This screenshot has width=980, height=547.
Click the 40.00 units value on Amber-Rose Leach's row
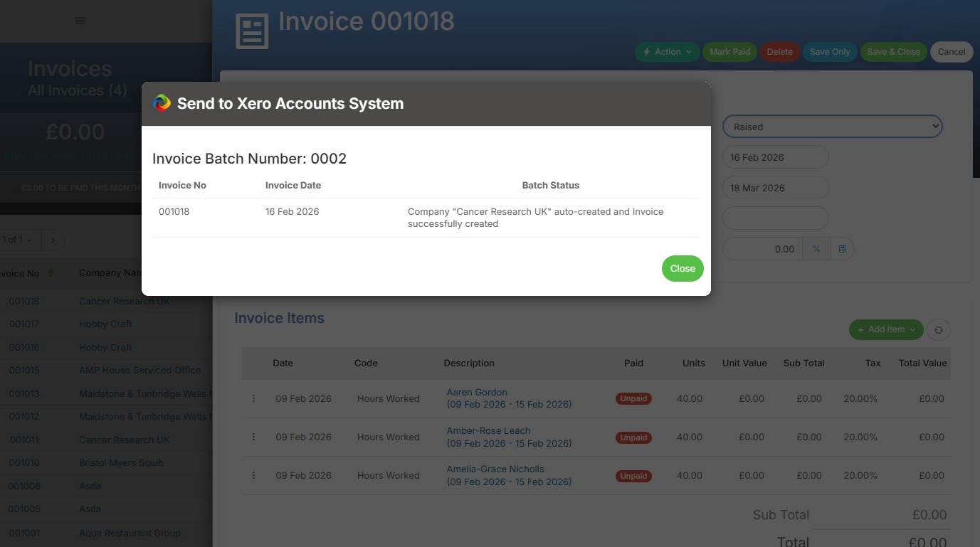click(690, 437)
